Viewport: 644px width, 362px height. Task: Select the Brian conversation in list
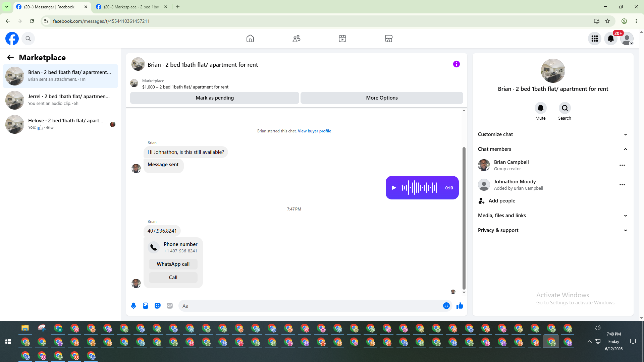[60, 76]
